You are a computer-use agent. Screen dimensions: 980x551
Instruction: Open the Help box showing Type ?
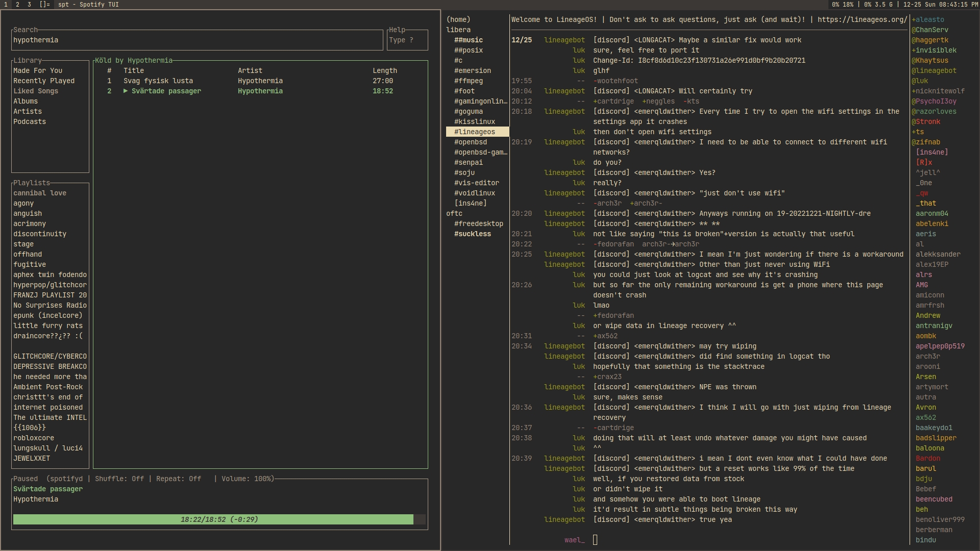click(407, 40)
